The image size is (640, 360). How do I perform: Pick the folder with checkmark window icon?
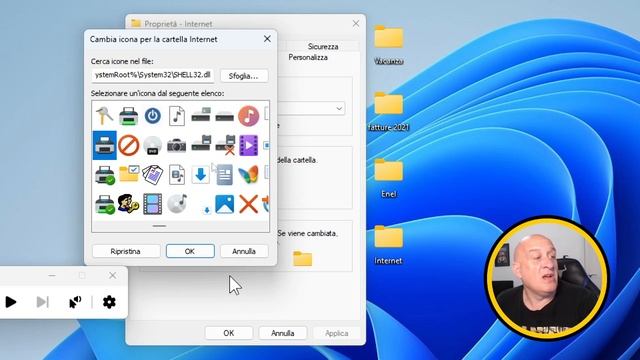point(129,174)
